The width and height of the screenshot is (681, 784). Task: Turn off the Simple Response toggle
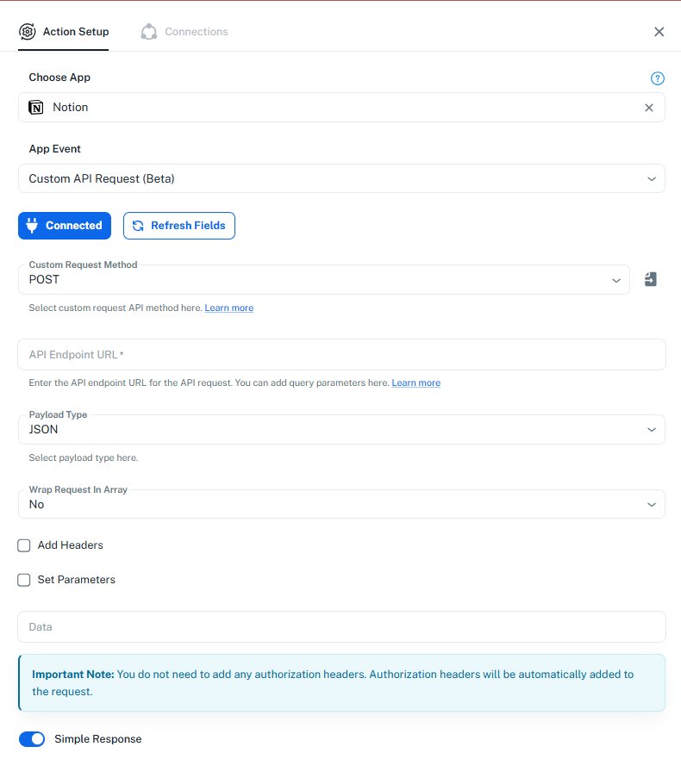(32, 739)
